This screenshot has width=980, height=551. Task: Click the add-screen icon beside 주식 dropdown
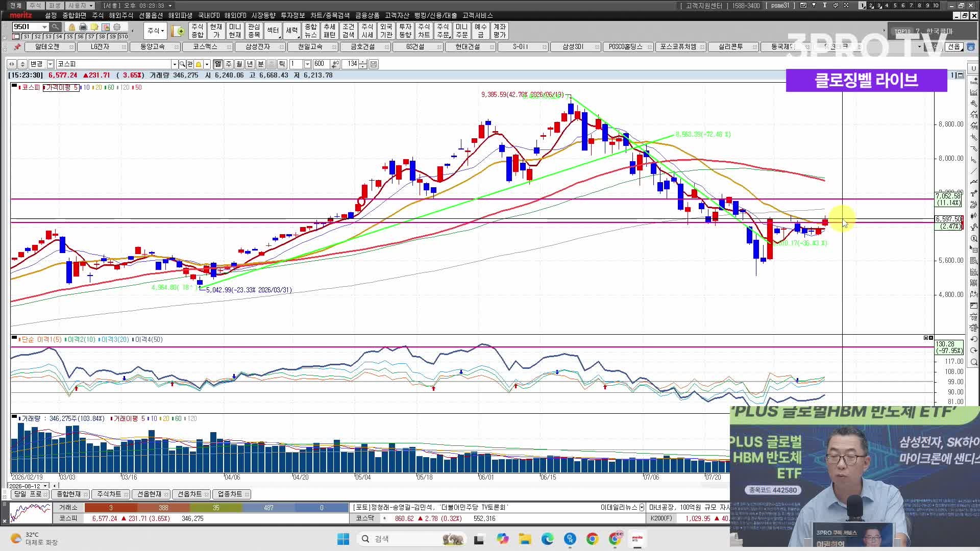tap(178, 31)
